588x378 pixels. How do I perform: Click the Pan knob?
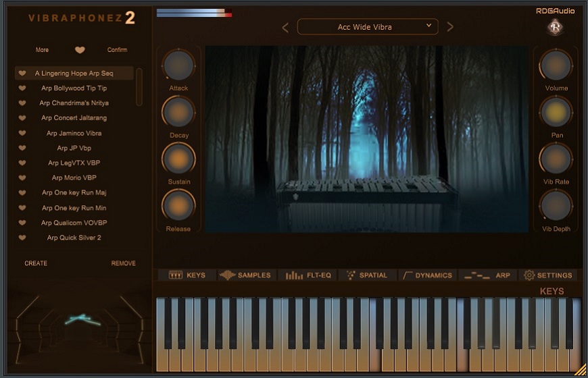(556, 112)
